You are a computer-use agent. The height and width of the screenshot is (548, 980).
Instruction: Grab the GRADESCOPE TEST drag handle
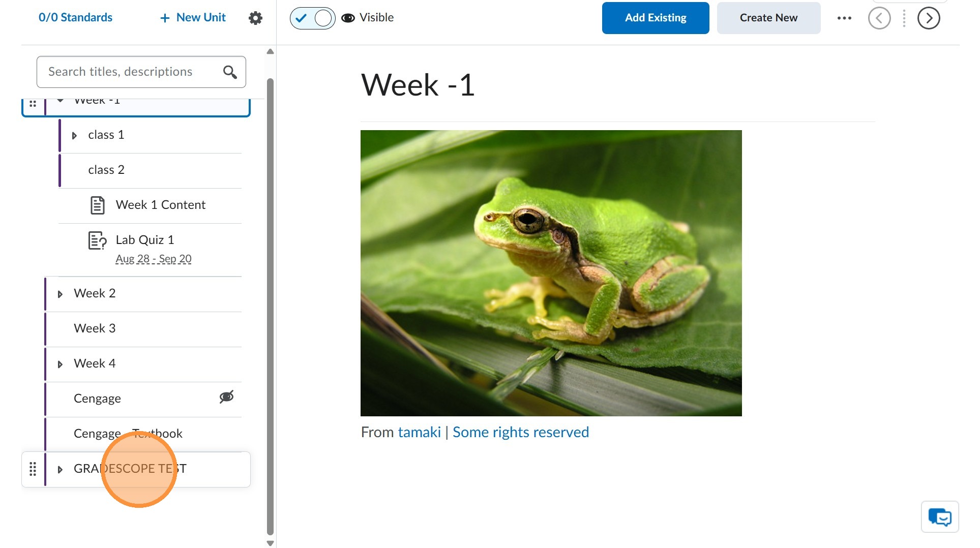click(x=33, y=469)
